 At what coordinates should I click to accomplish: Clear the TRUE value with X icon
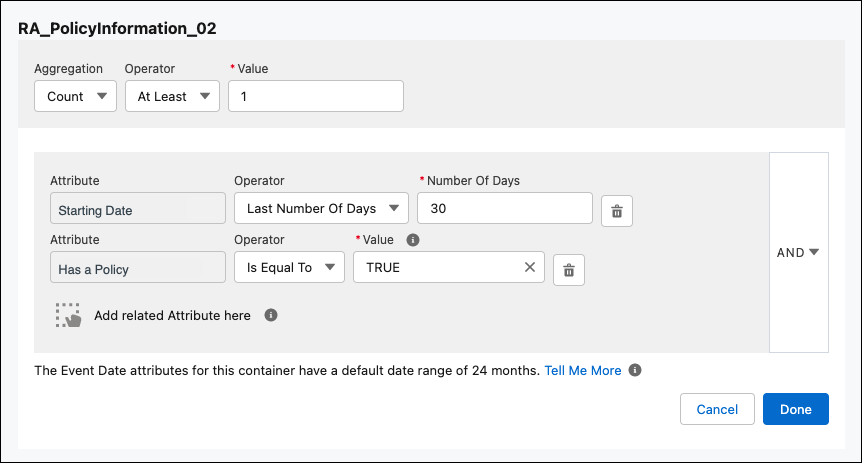(x=529, y=267)
